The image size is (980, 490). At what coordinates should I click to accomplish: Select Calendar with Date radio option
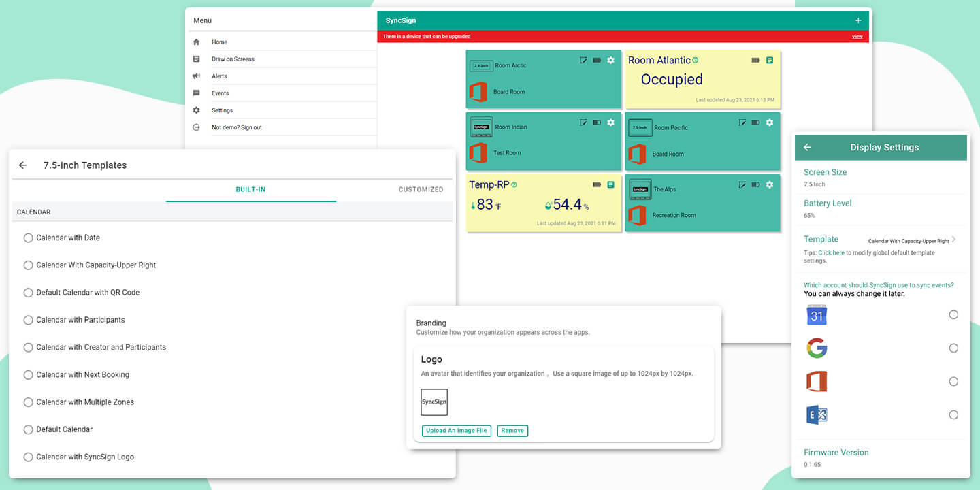click(29, 238)
